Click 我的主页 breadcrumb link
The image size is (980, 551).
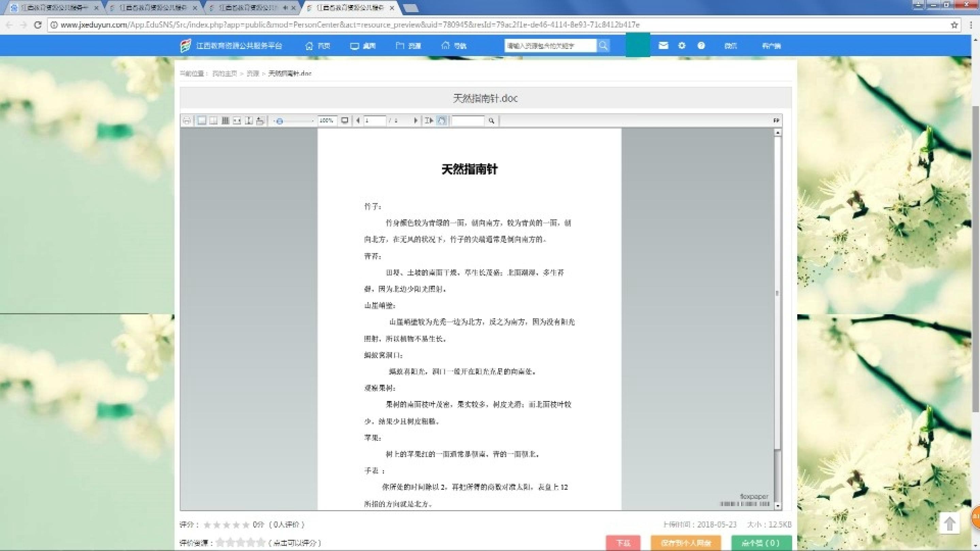pyautogui.click(x=225, y=73)
